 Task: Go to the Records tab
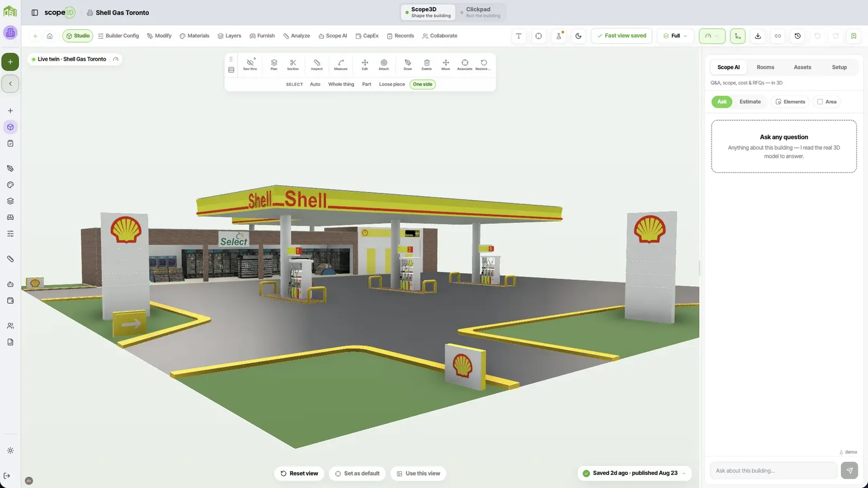pyautogui.click(x=400, y=36)
